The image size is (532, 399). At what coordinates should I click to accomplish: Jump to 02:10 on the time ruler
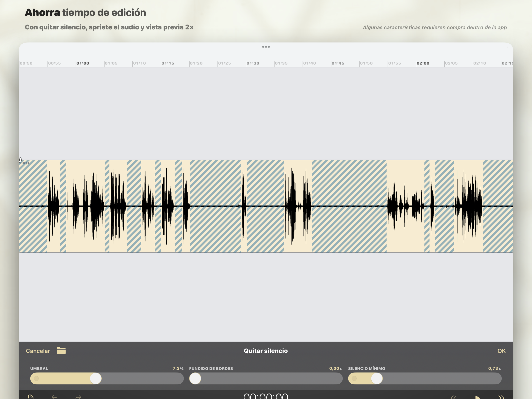pos(480,63)
